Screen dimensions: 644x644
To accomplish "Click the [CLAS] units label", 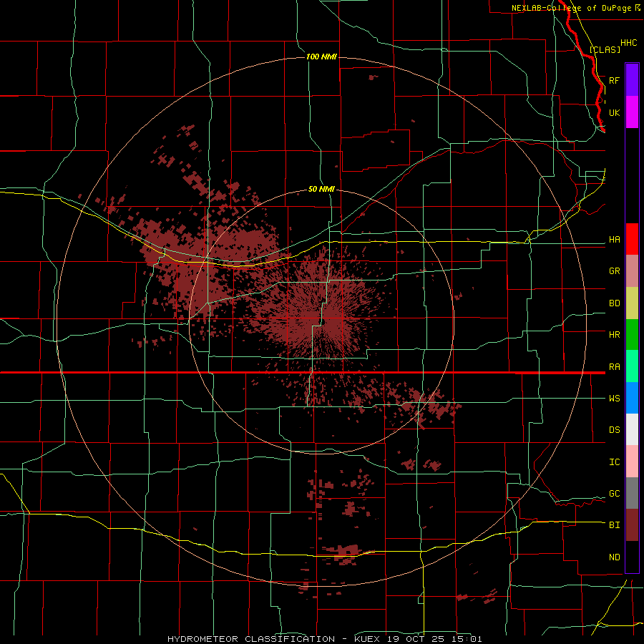I will [605, 49].
